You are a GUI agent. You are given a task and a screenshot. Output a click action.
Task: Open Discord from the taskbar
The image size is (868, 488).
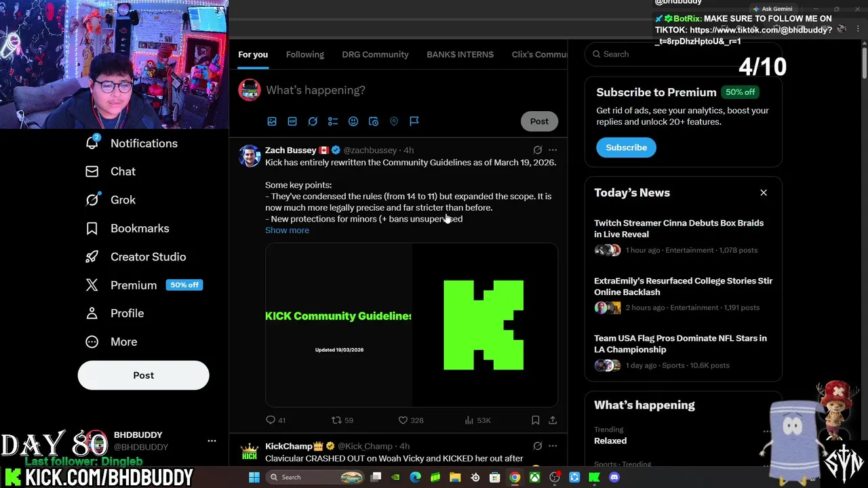614,477
